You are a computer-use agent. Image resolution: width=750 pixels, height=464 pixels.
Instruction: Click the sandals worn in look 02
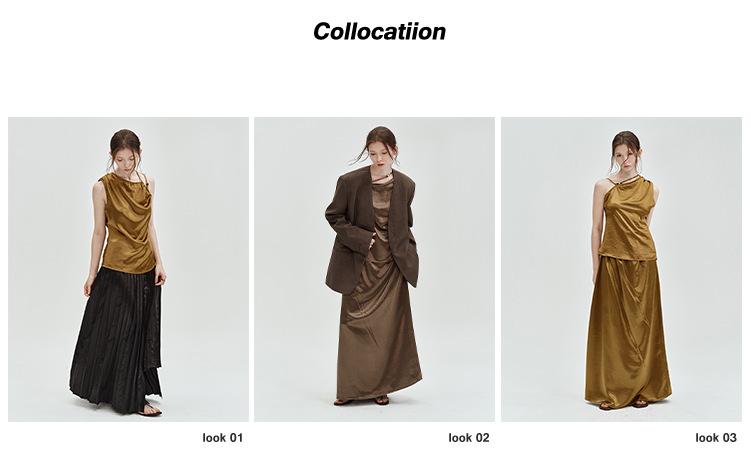362,401
